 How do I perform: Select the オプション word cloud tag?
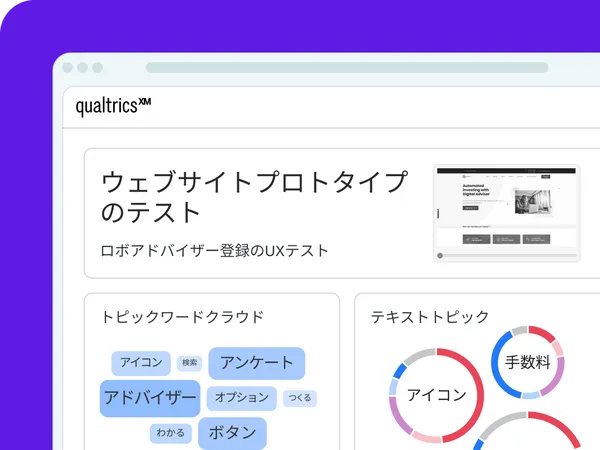point(242,398)
